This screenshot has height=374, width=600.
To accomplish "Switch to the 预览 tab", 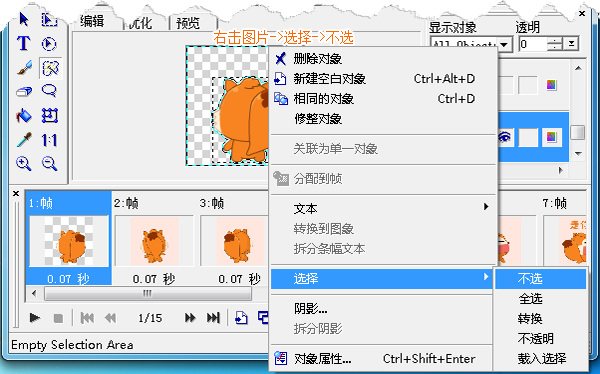I will tap(188, 23).
